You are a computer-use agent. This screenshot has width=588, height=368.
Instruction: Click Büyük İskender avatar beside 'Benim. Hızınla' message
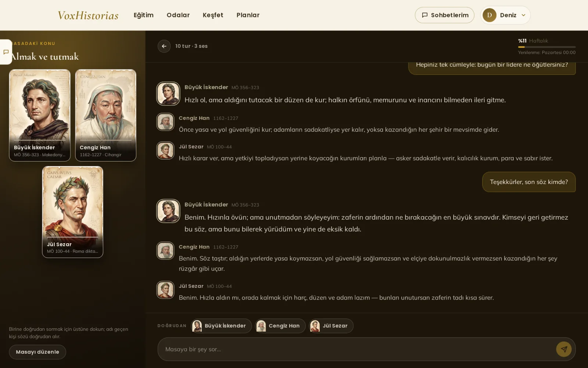168,211
